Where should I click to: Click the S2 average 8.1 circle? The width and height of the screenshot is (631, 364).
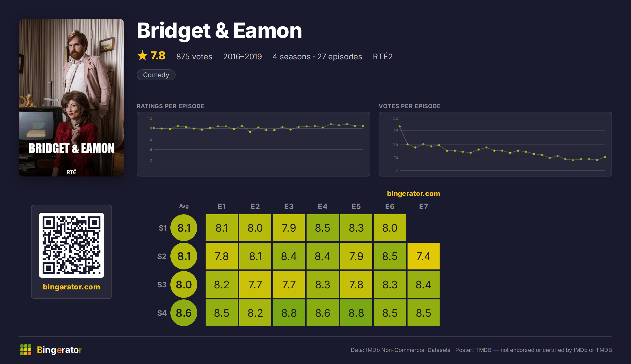[184, 256]
